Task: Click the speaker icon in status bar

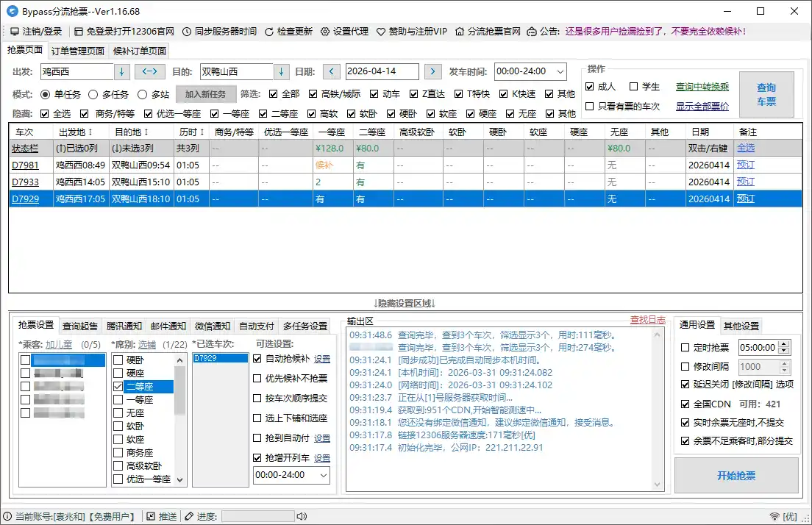Action: tap(301, 515)
